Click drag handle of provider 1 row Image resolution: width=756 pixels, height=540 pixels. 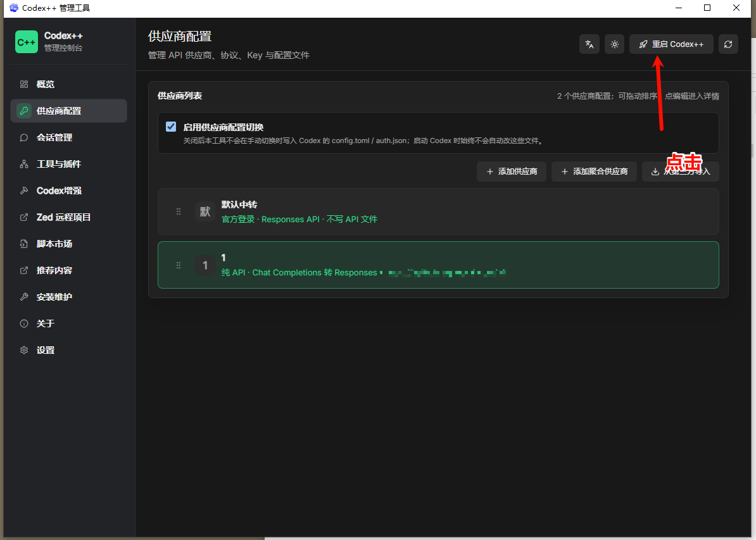click(x=179, y=265)
